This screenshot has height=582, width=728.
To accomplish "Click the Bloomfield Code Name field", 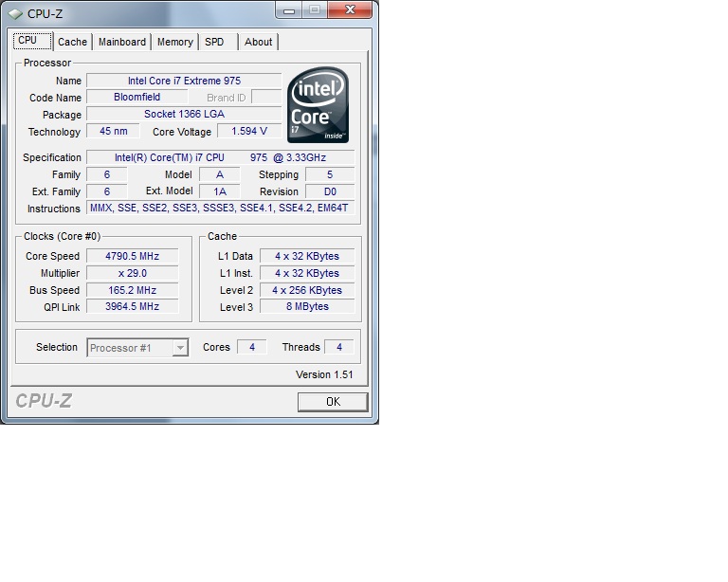I will coord(137,98).
